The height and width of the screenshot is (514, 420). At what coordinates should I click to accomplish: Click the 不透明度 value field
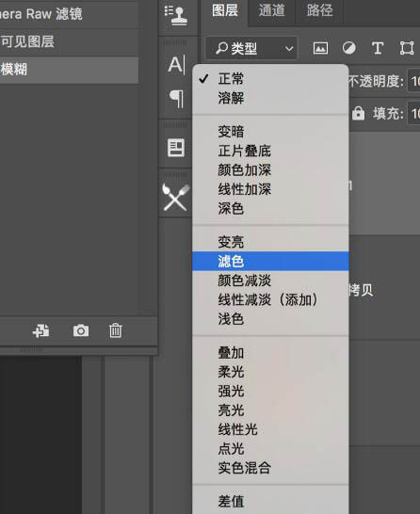coord(413,81)
